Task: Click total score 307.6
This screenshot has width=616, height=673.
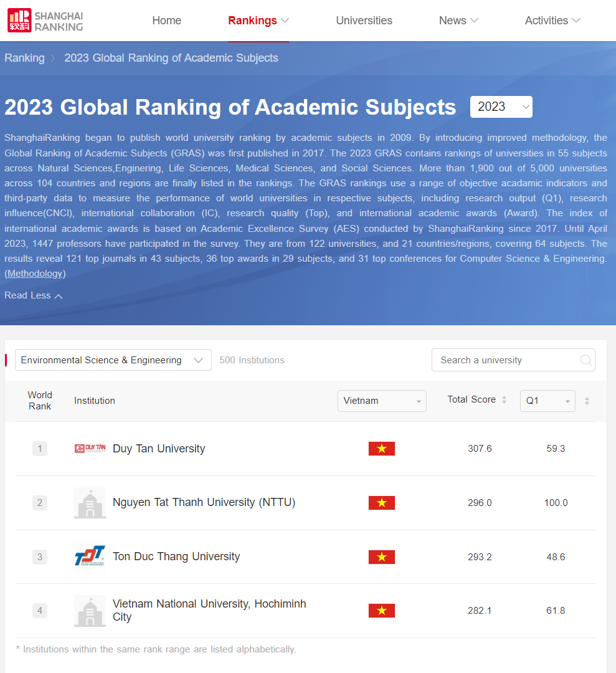Action: pos(480,449)
